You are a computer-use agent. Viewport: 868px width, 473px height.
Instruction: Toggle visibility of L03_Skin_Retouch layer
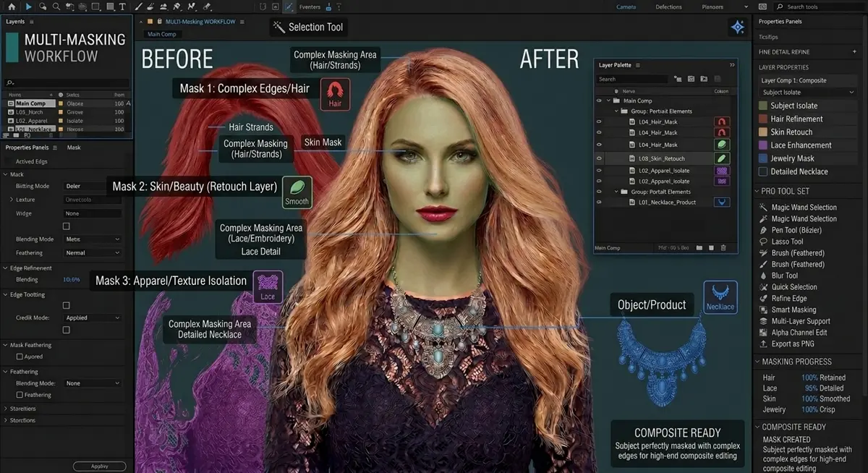[599, 158]
